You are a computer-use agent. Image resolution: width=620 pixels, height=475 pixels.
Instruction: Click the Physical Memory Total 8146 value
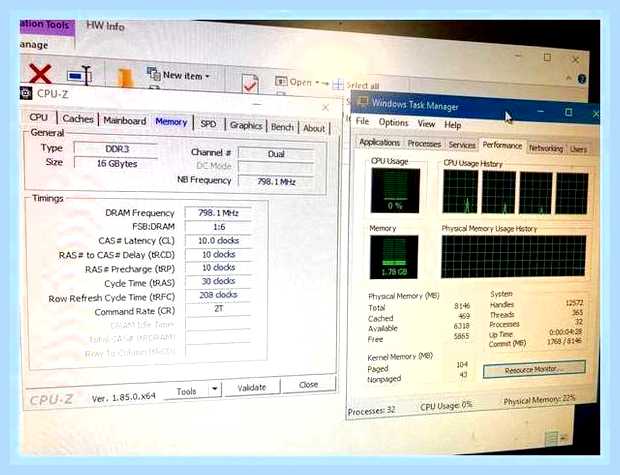point(462,306)
